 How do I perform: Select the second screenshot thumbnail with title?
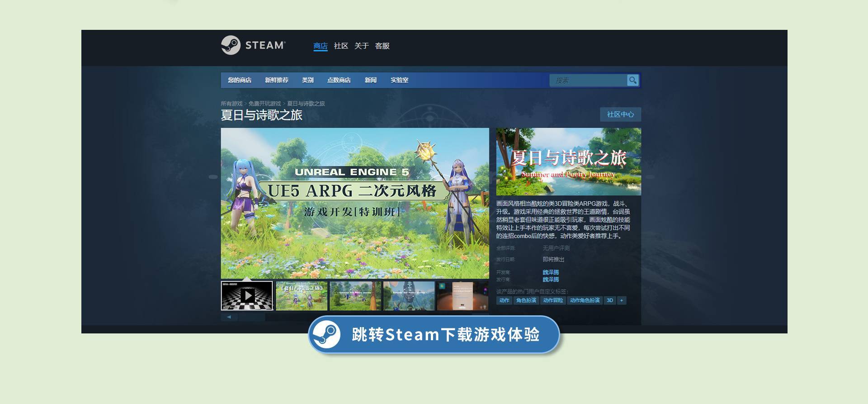click(302, 296)
